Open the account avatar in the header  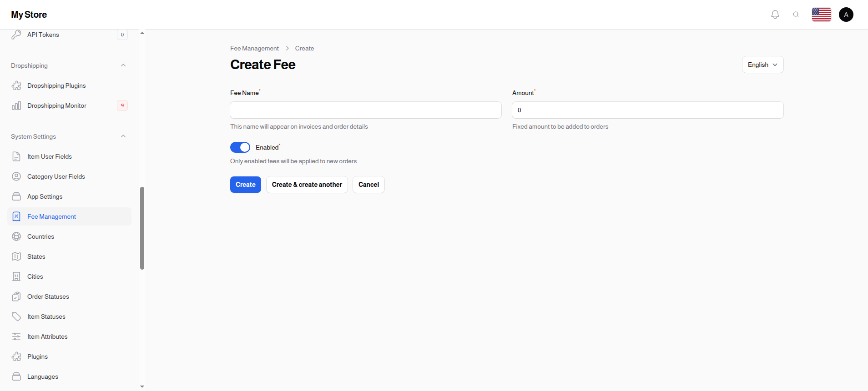(x=846, y=14)
